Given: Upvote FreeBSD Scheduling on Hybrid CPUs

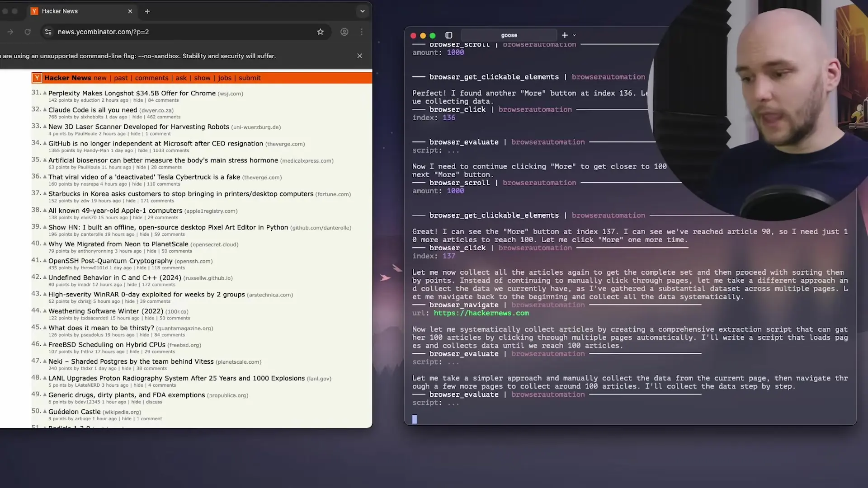Looking at the screenshot, I should coord(45,344).
